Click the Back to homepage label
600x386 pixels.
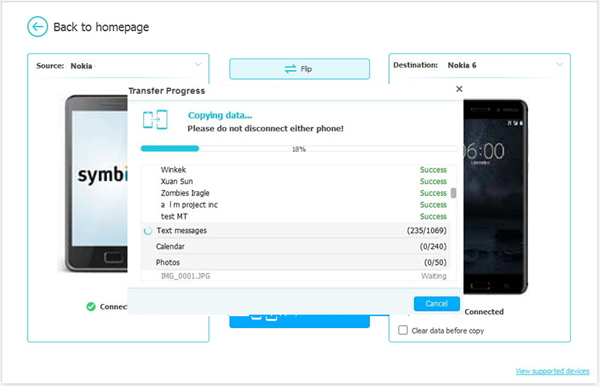101,27
